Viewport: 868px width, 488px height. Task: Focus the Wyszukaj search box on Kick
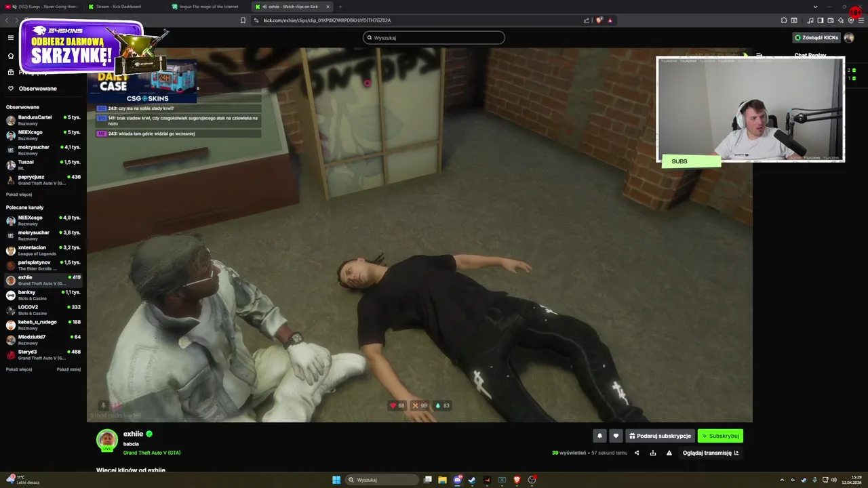[x=434, y=38]
